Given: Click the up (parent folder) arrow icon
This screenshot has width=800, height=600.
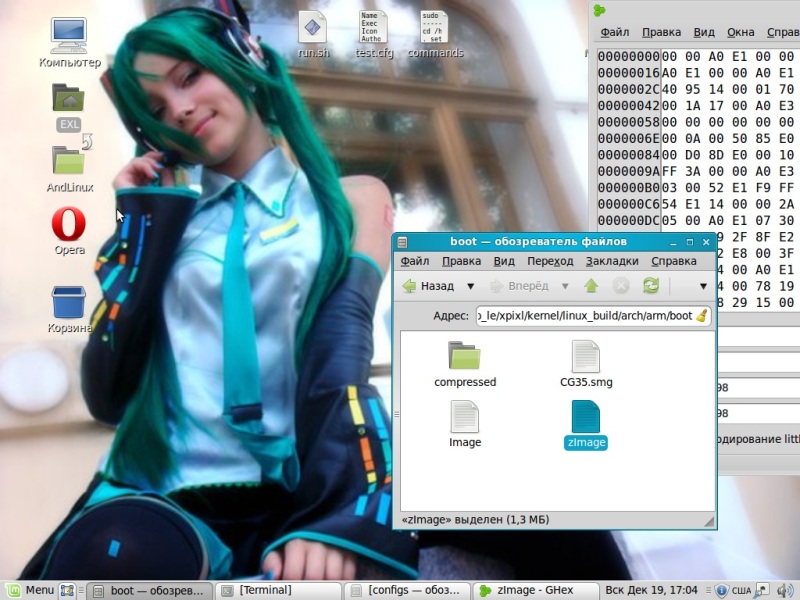Looking at the screenshot, I should (591, 286).
